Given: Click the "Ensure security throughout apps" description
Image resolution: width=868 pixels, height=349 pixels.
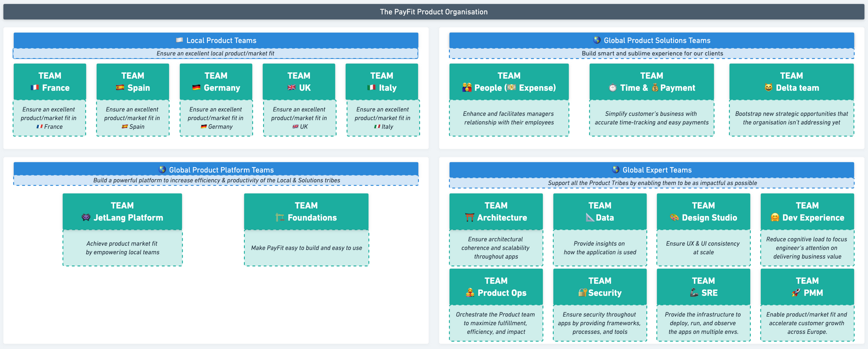Looking at the screenshot, I should pos(599,323).
